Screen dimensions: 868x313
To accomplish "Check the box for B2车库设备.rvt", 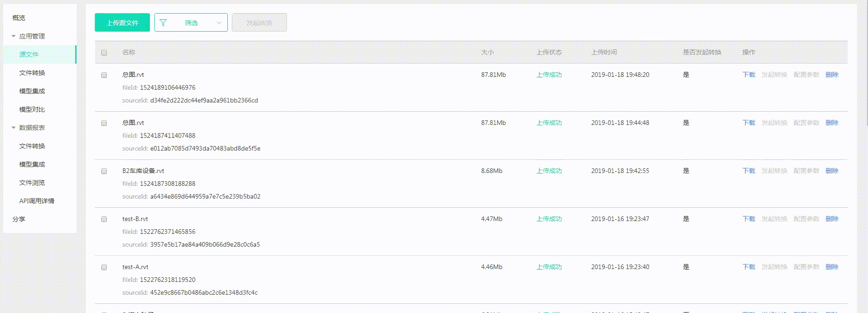I will [x=104, y=171].
